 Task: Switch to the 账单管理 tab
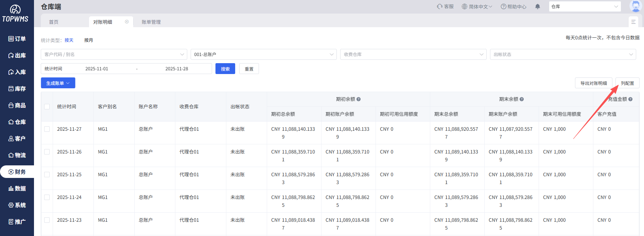(x=151, y=22)
